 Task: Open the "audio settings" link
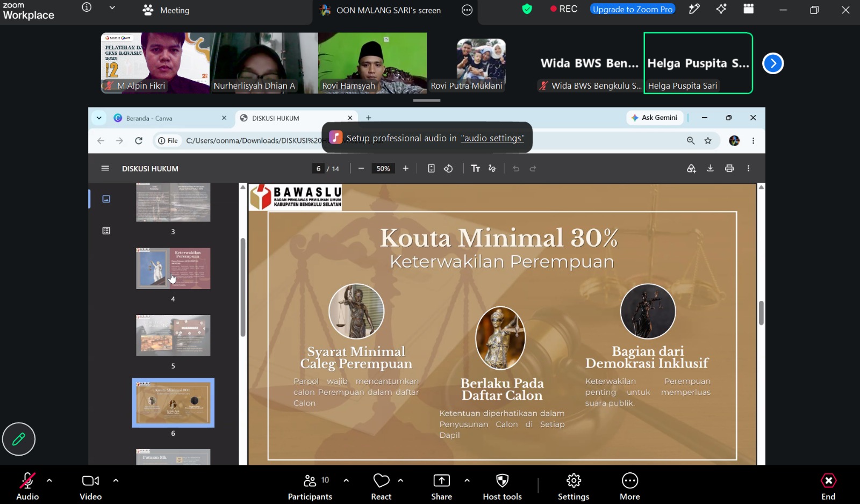pos(492,138)
